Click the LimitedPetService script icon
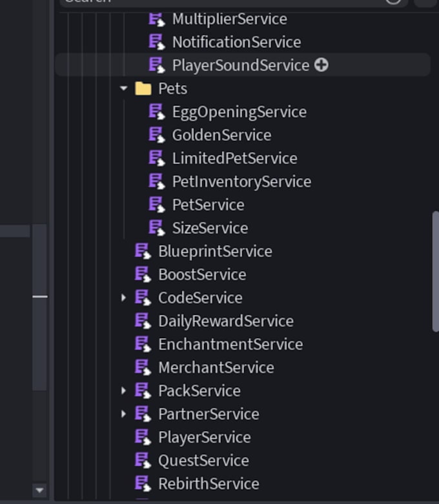 tap(156, 158)
